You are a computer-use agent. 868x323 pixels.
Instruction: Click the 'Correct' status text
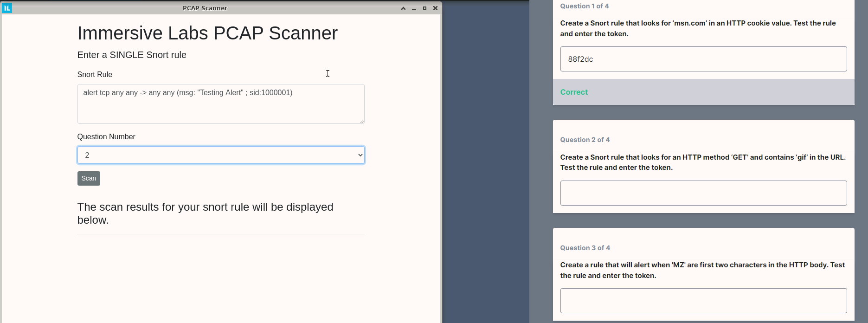[574, 92]
